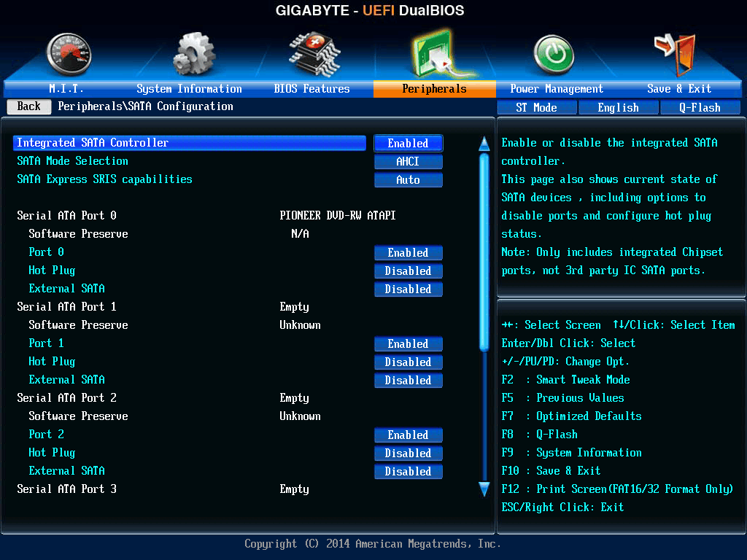Open the Save & Exit tab
747x560 pixels.
tap(679, 89)
